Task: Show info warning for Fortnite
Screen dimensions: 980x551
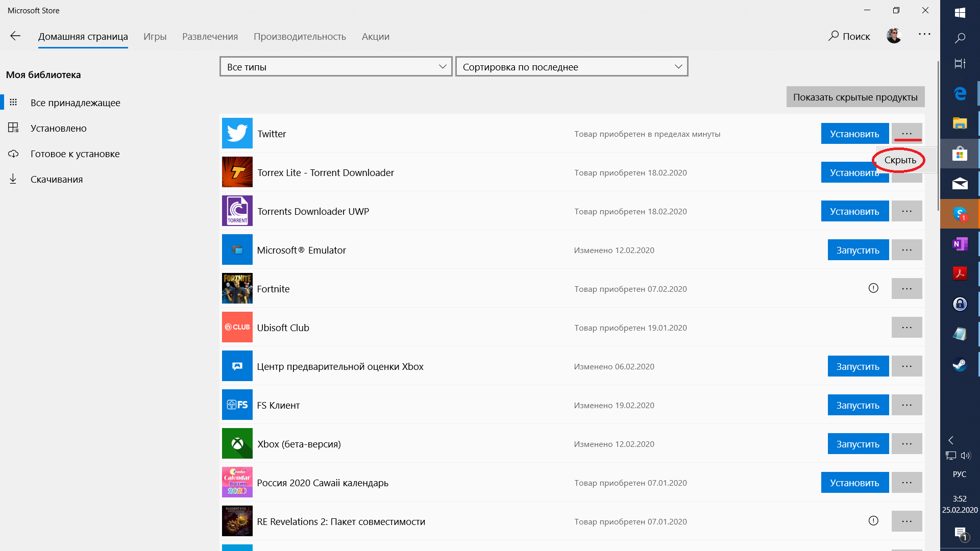Action: (873, 288)
